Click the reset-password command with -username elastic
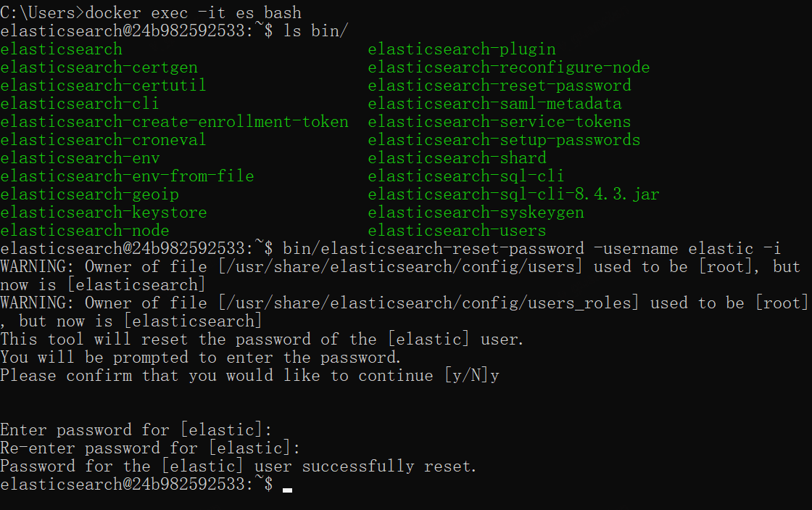 point(532,249)
